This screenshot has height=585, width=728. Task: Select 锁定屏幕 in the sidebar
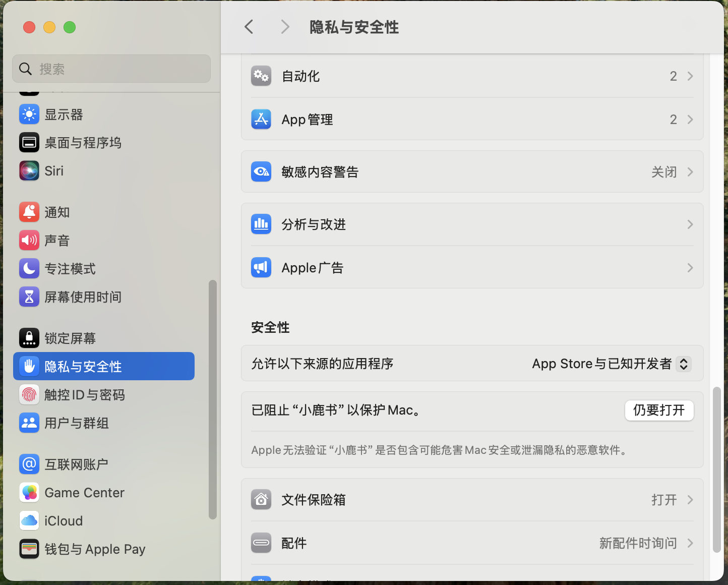click(x=104, y=338)
